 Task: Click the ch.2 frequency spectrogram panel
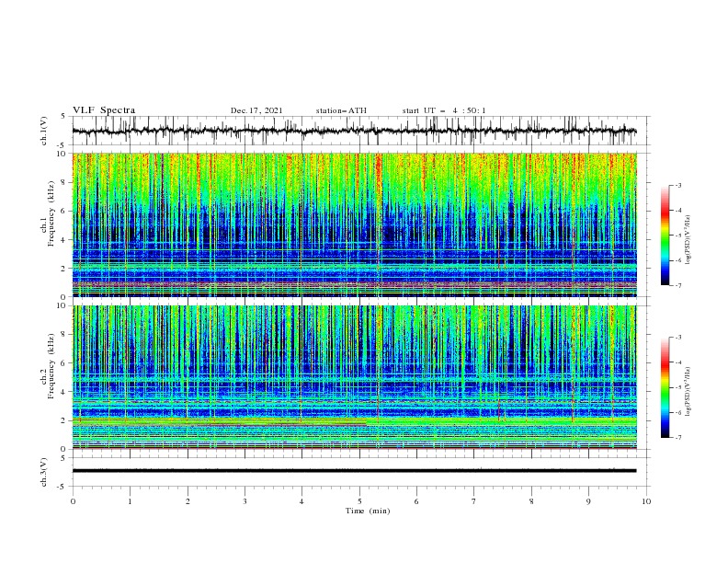pyautogui.click(x=354, y=377)
